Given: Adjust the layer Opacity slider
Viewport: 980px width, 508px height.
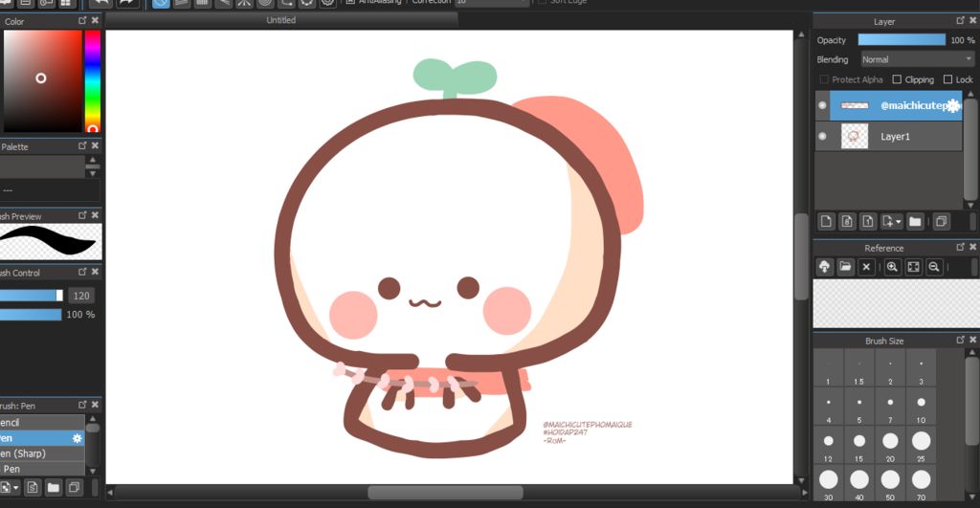Looking at the screenshot, I should point(902,39).
